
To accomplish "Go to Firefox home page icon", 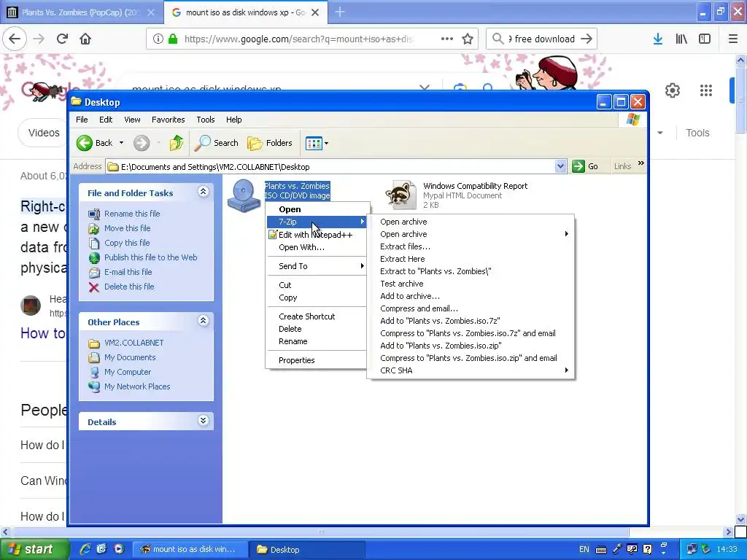I will click(x=85, y=39).
